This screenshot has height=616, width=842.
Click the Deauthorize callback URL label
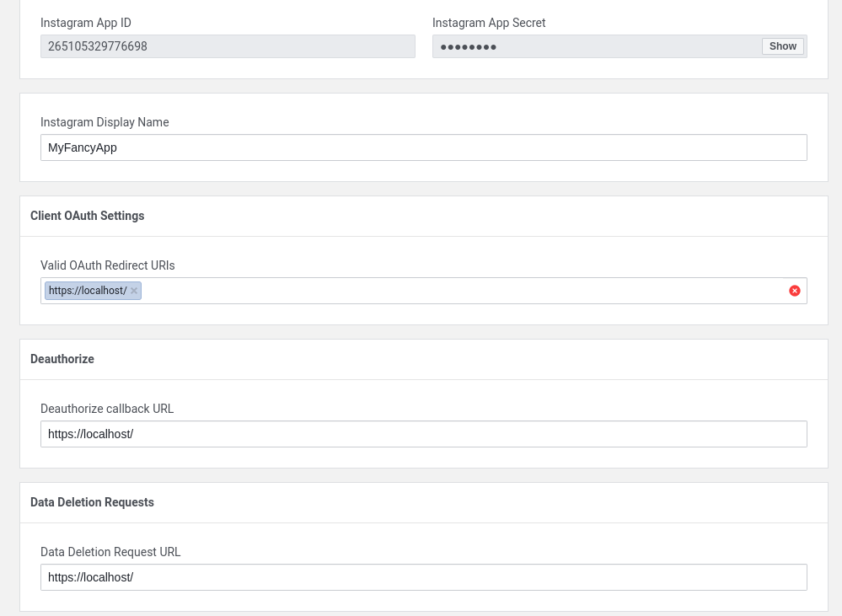pos(107,409)
